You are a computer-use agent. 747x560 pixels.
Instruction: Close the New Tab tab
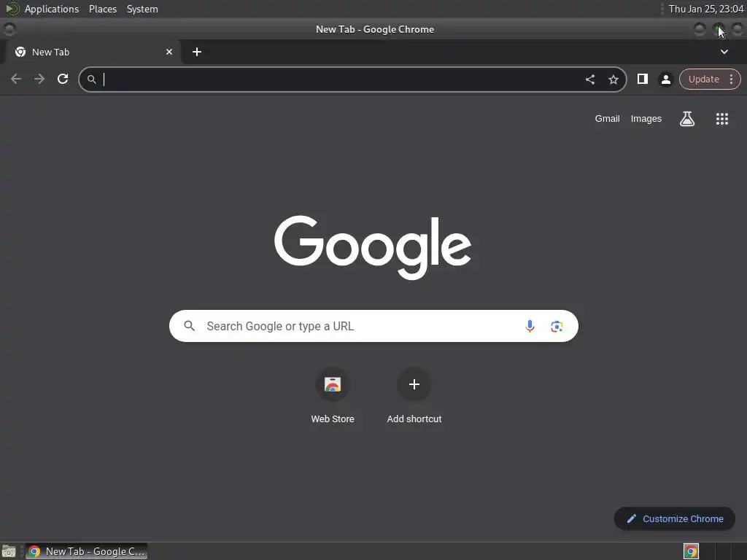(x=169, y=52)
